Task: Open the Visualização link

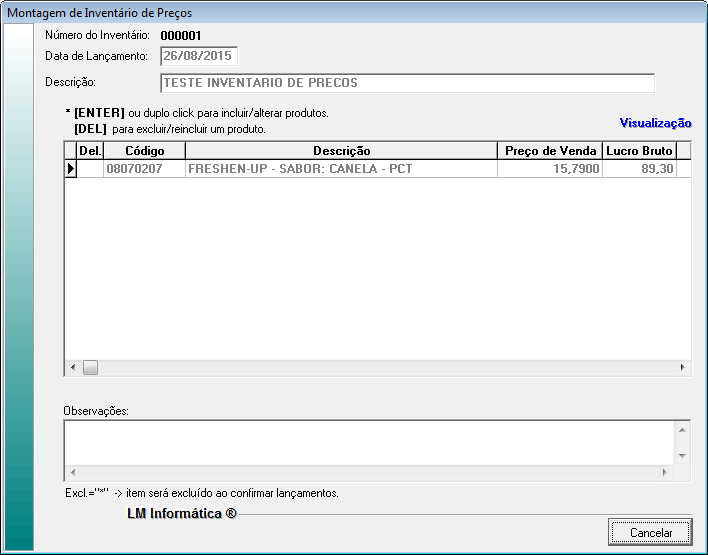Action: point(655,123)
